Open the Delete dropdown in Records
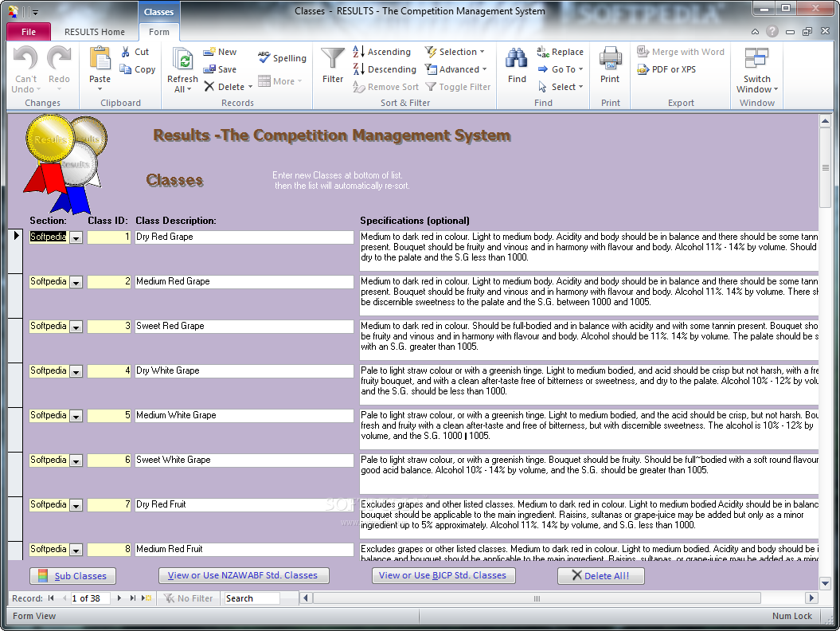This screenshot has height=631, width=840. point(250,87)
